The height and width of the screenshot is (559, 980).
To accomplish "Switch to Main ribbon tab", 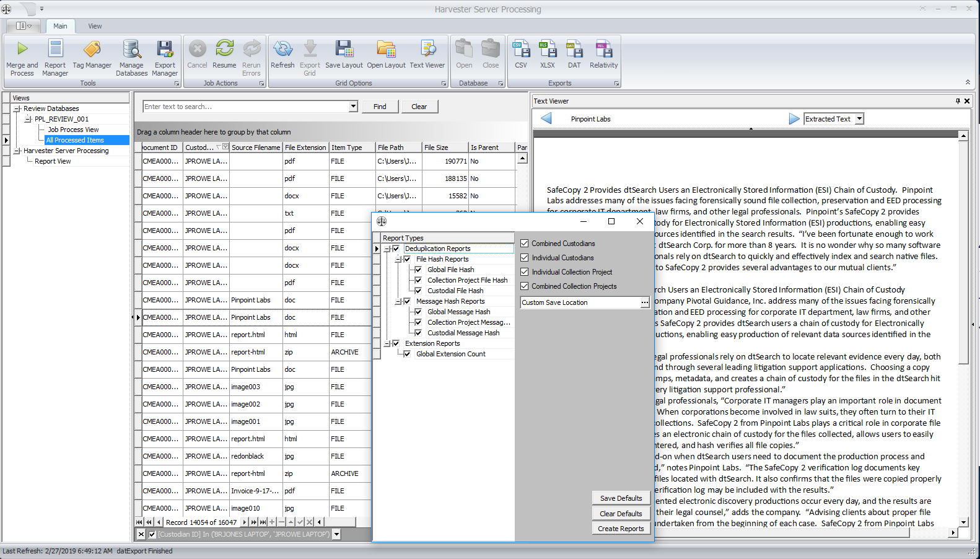I will coord(60,26).
